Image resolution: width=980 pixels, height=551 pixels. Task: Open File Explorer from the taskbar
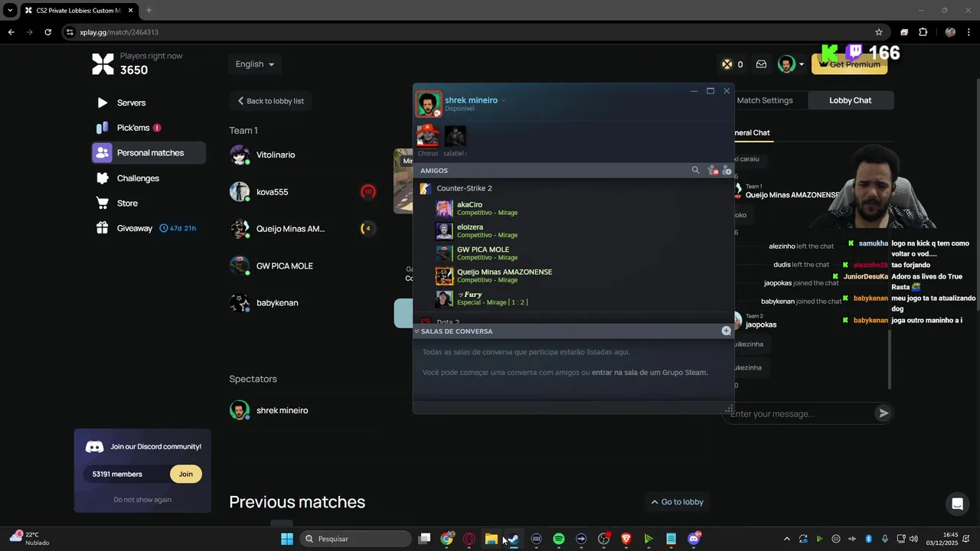coord(491,539)
